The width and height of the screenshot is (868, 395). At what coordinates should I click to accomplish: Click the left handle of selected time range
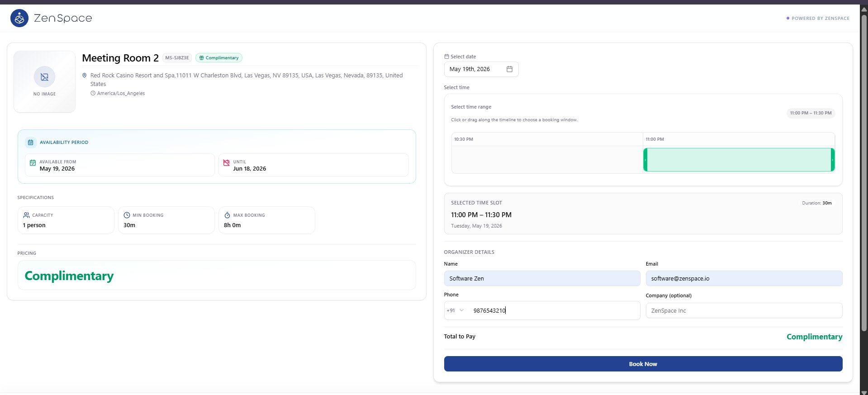coord(645,160)
